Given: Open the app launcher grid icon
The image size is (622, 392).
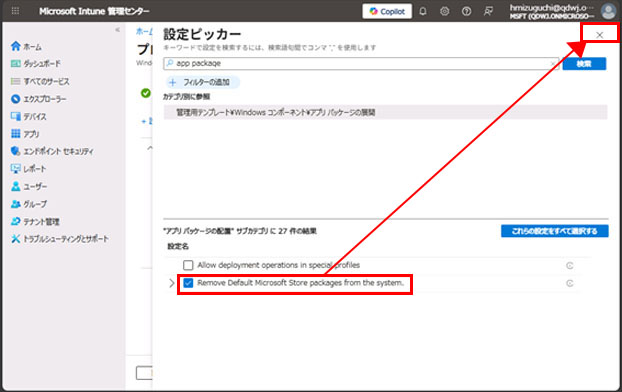Looking at the screenshot, I should (15, 11).
